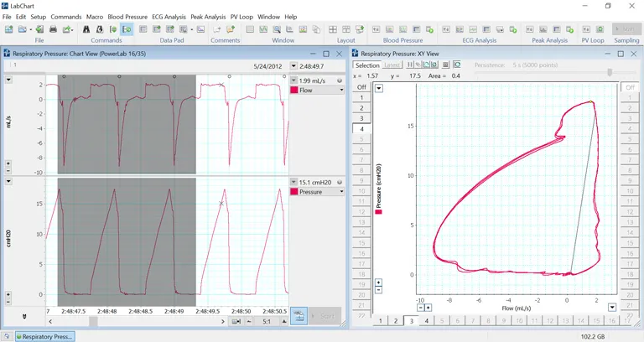Click the scale plus button on Flow channel
This screenshot has width=644, height=342.
click(x=8, y=163)
